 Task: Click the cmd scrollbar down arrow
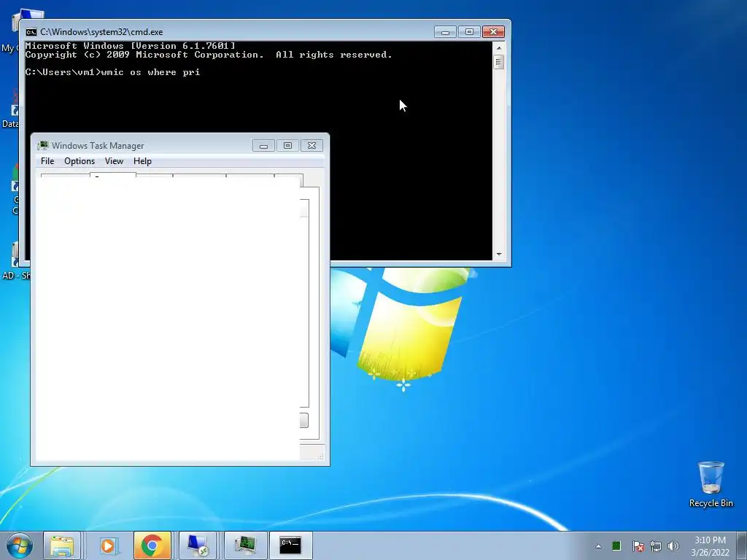[499, 254]
